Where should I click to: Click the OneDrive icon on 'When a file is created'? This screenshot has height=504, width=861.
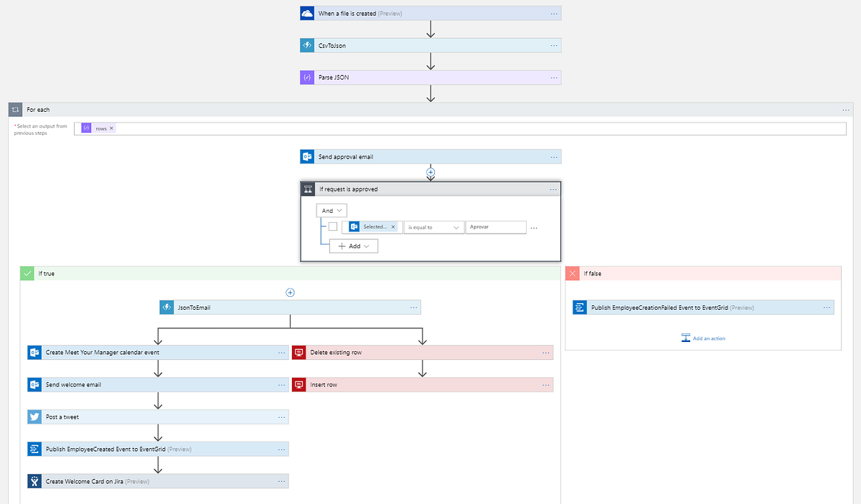coord(306,12)
